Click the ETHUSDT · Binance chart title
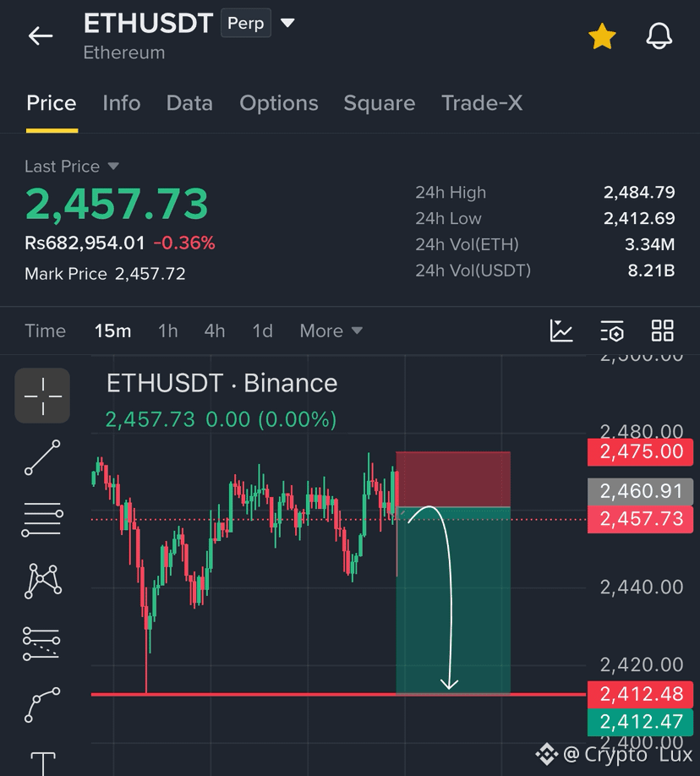Screen dimensions: 700x776 [221, 383]
